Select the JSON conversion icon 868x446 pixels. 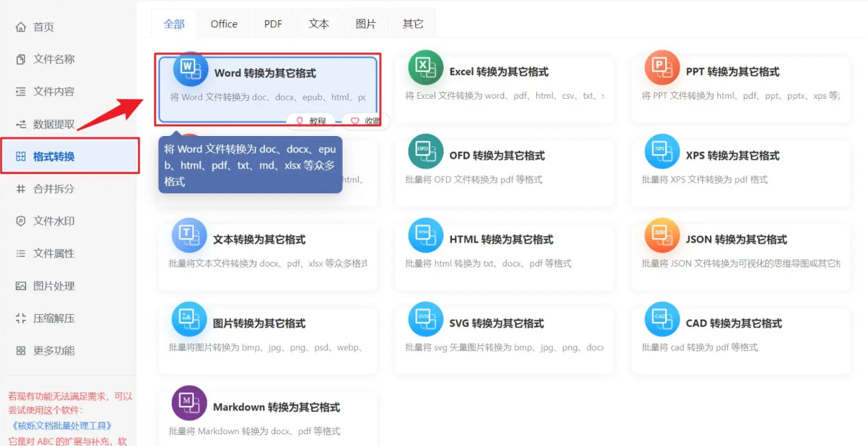pos(662,235)
